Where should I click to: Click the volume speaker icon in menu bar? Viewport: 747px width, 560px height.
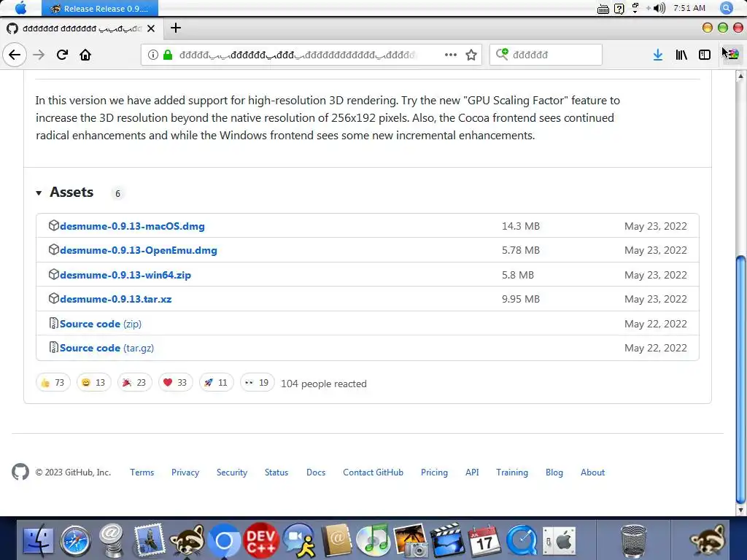coord(659,8)
